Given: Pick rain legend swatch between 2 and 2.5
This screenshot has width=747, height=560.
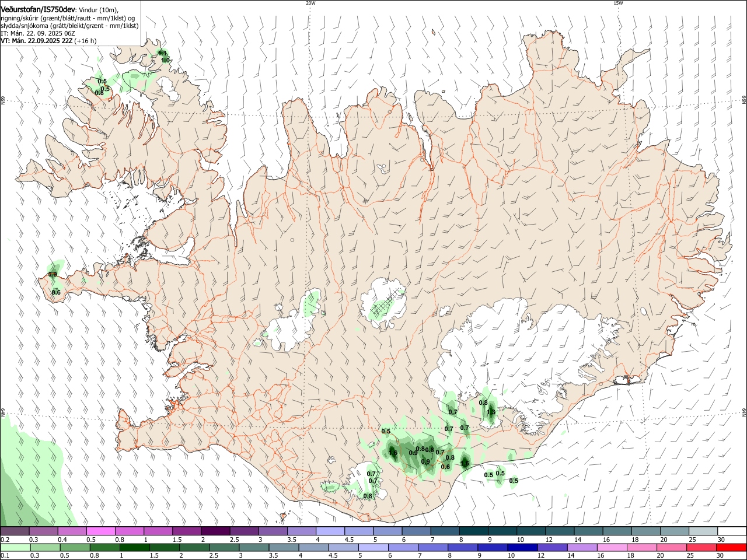Looking at the screenshot, I should click(x=194, y=547).
